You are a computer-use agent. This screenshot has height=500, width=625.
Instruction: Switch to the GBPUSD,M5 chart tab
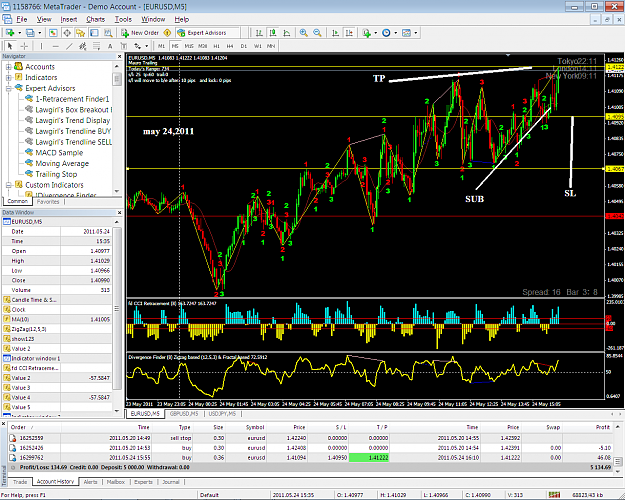click(x=184, y=414)
